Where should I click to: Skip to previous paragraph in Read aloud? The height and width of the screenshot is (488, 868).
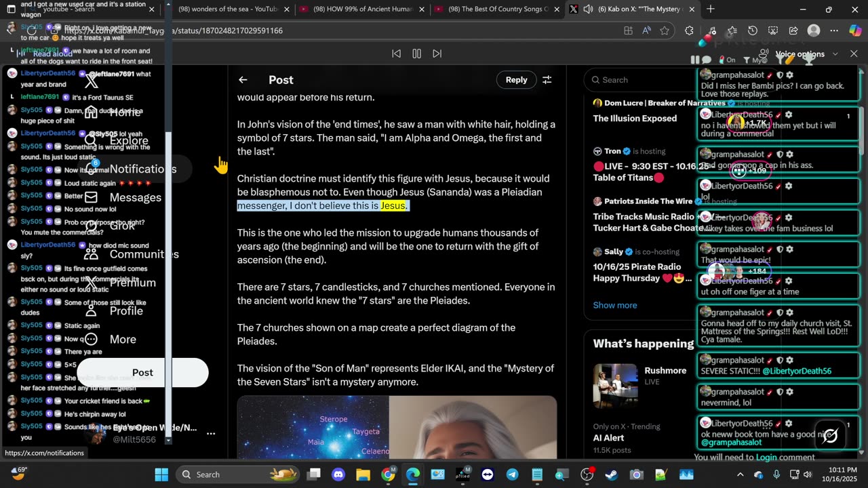coord(397,54)
